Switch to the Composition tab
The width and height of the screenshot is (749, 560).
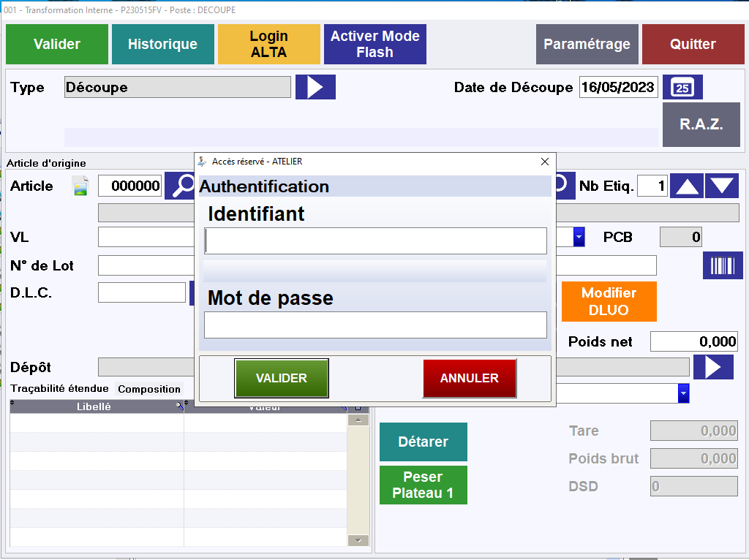pos(149,389)
